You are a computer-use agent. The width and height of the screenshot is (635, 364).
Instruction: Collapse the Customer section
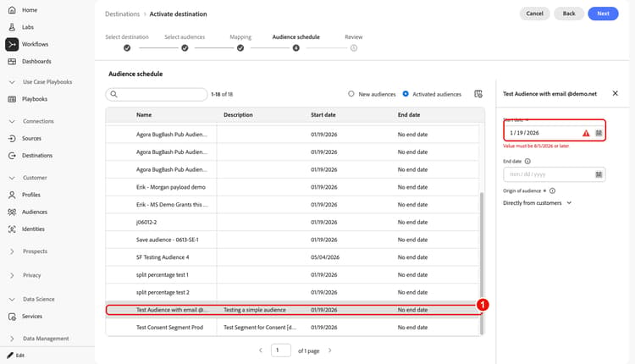click(x=12, y=178)
